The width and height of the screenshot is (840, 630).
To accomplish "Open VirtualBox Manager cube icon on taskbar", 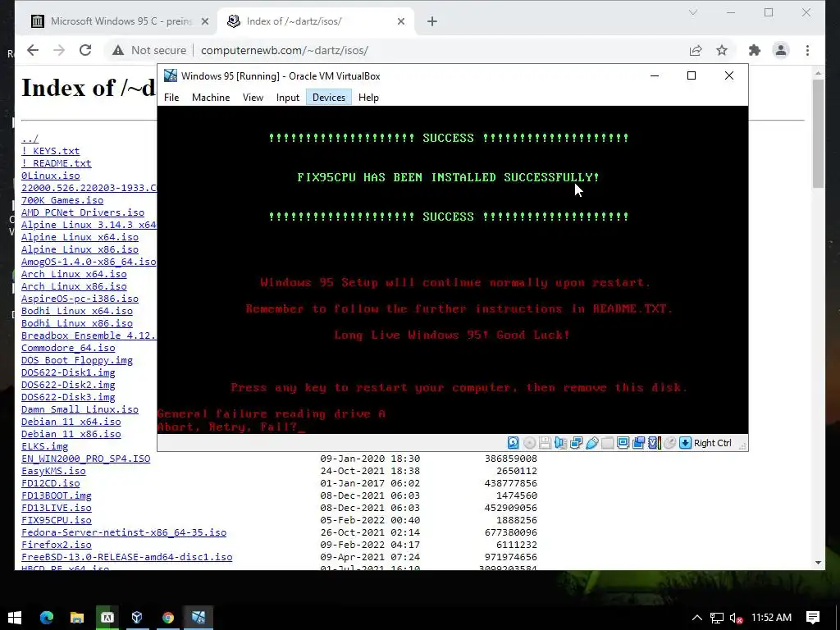I will [x=137, y=618].
